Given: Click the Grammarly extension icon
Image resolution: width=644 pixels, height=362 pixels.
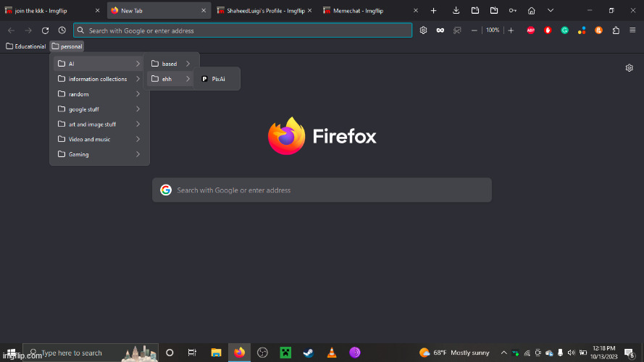Looking at the screenshot, I should click(x=564, y=30).
